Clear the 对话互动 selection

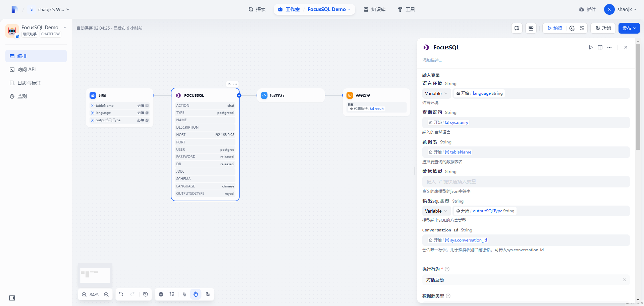pyautogui.click(x=625, y=280)
